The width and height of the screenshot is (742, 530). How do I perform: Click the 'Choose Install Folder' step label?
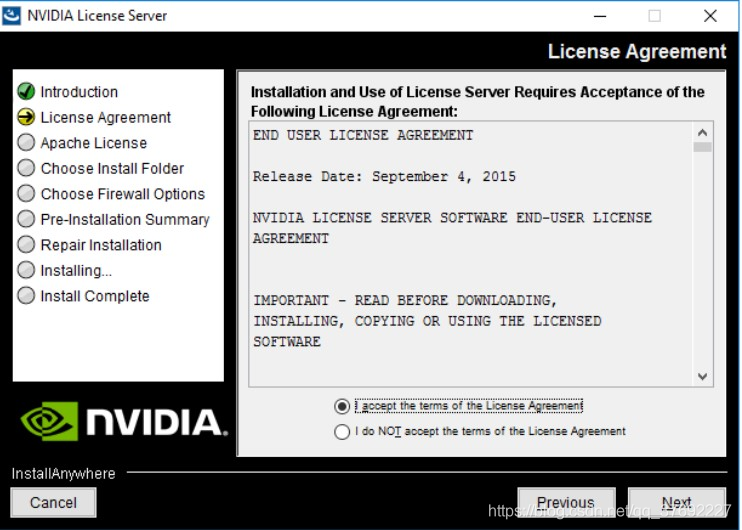coord(112,168)
